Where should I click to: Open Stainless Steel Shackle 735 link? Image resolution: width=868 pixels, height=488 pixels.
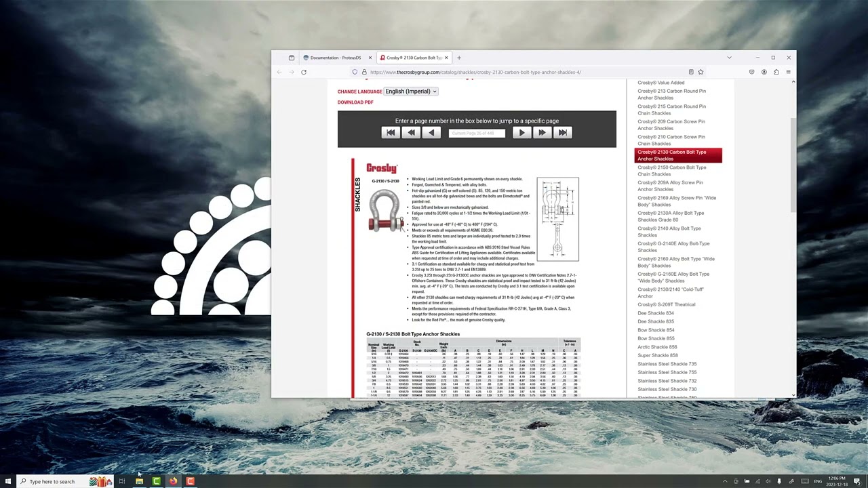667,364
